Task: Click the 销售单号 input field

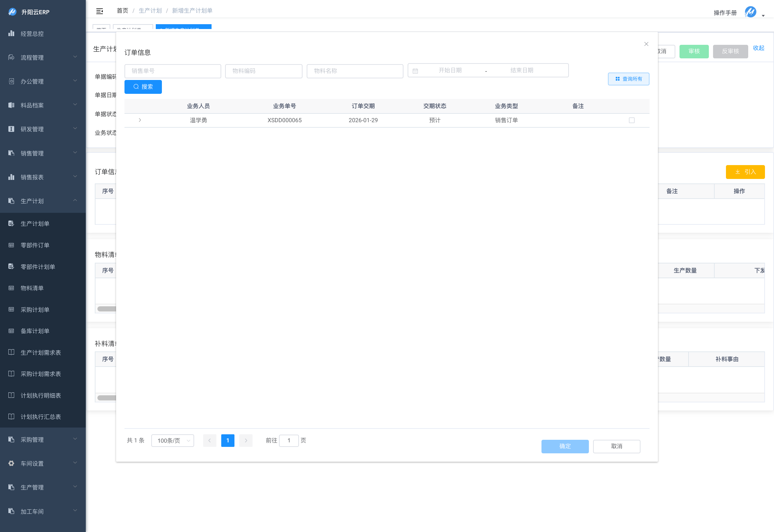Action: point(172,71)
